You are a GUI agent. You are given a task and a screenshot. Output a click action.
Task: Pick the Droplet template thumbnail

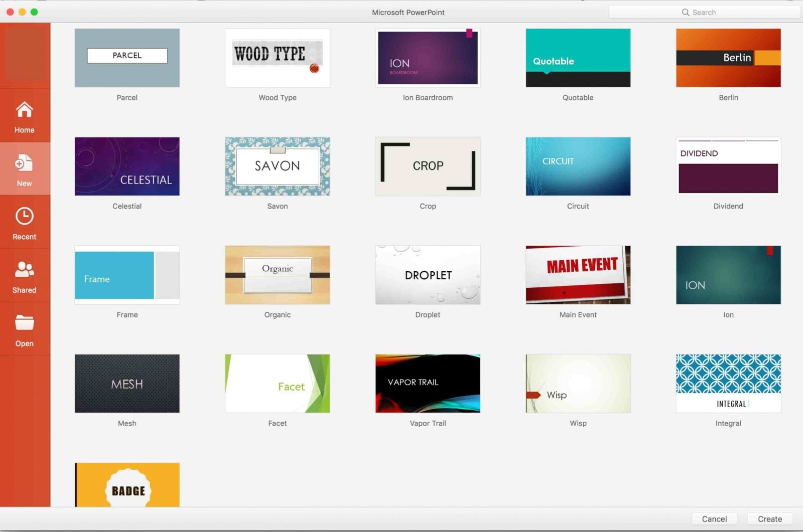[x=428, y=275]
